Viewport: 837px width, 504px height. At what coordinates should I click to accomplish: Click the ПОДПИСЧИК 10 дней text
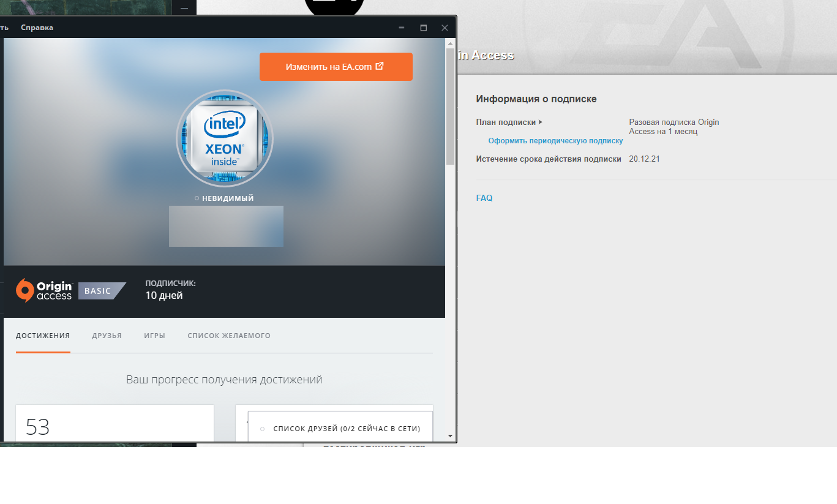[170, 290]
